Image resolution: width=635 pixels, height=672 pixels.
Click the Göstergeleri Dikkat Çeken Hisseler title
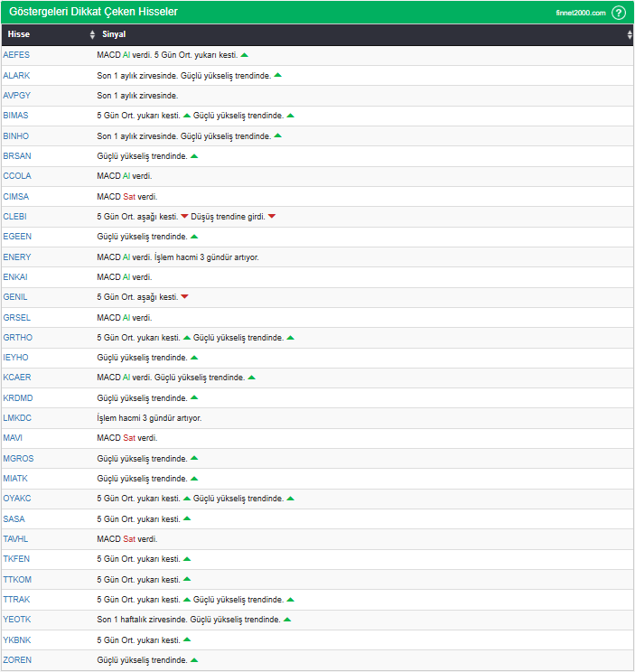click(93, 12)
